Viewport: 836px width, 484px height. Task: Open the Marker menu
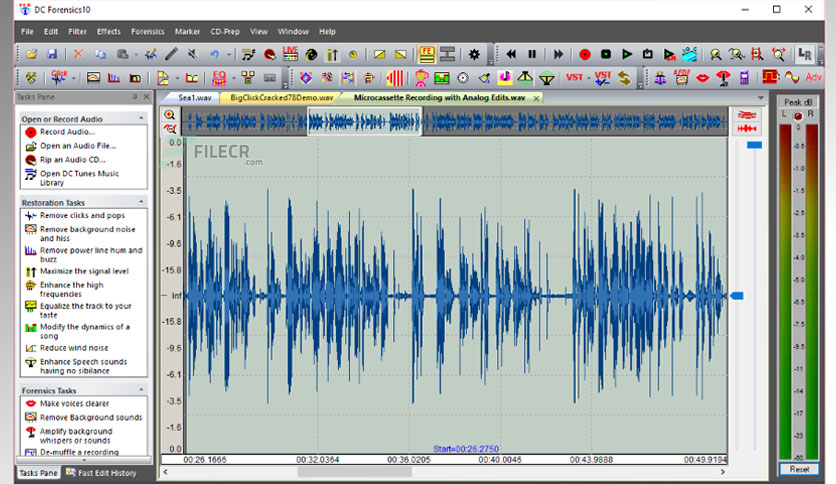tap(187, 31)
